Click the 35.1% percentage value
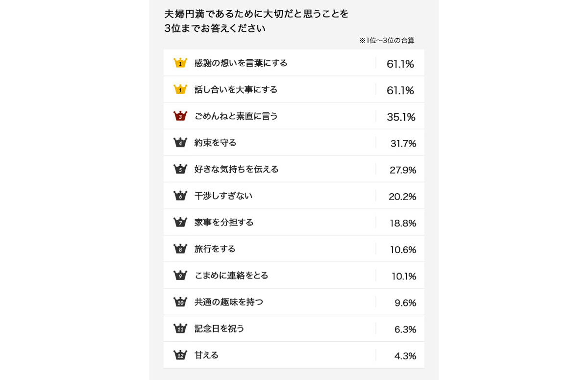The height and width of the screenshot is (380, 588). [401, 117]
